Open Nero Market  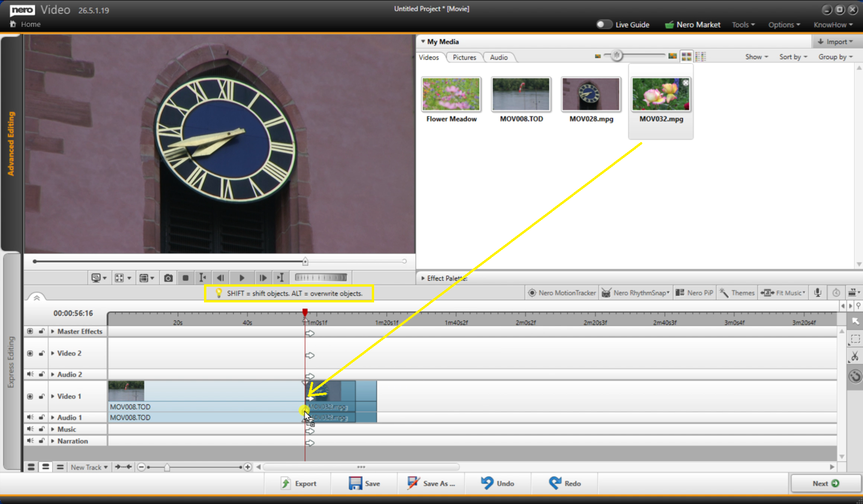pos(692,25)
